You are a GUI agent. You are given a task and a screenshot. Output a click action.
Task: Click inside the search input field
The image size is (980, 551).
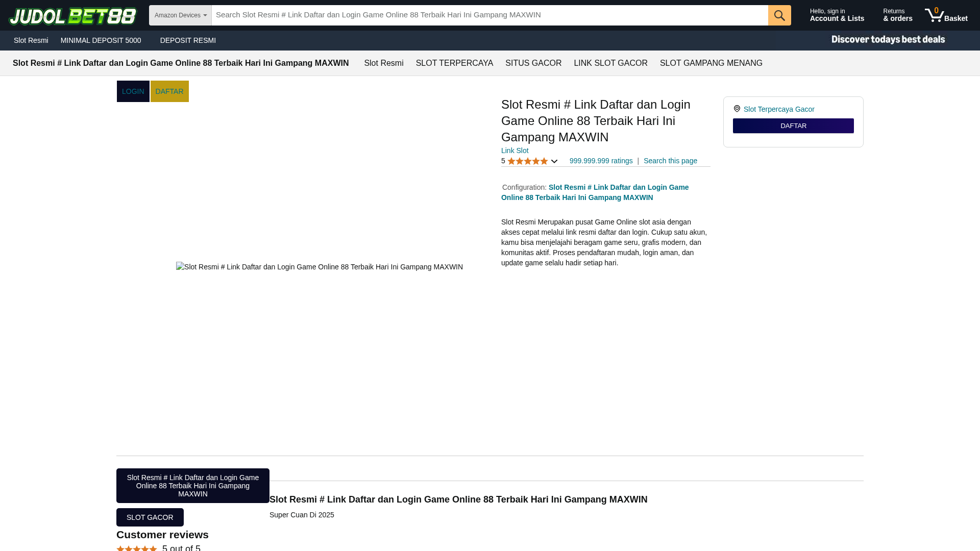[x=489, y=15]
